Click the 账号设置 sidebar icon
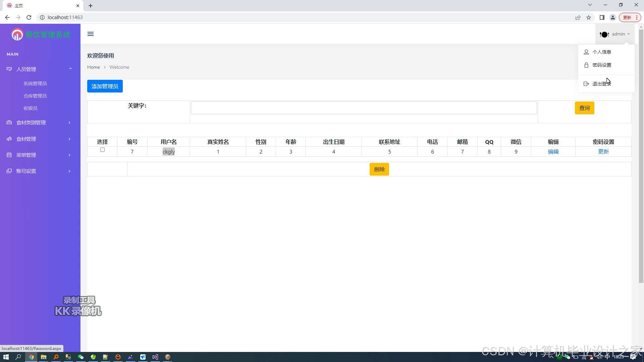 9,171
